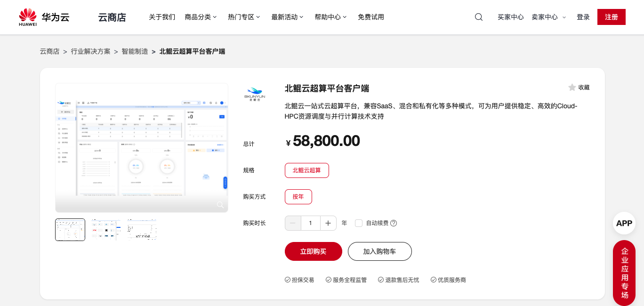Expand the 帮助中心 menu

click(x=330, y=17)
